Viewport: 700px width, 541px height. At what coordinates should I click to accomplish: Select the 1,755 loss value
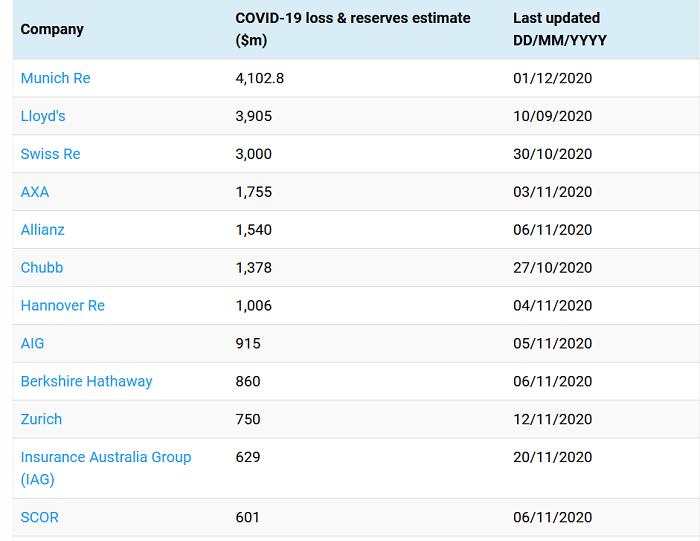click(x=253, y=192)
